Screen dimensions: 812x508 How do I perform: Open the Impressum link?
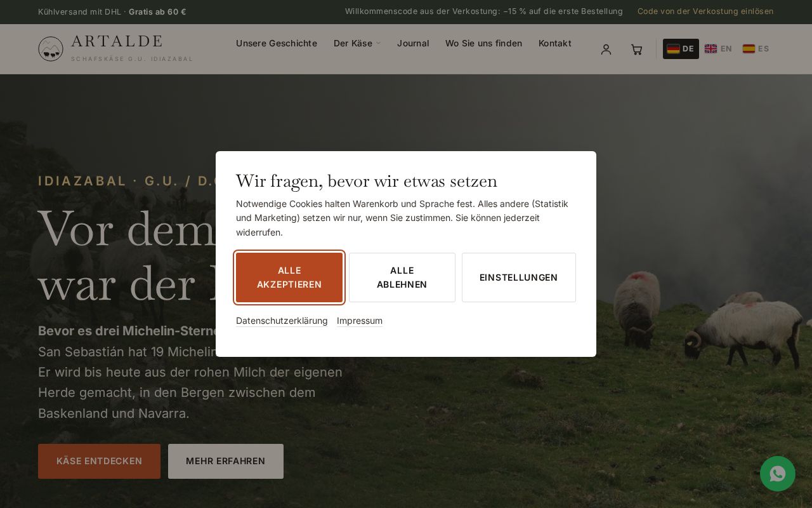pos(360,321)
